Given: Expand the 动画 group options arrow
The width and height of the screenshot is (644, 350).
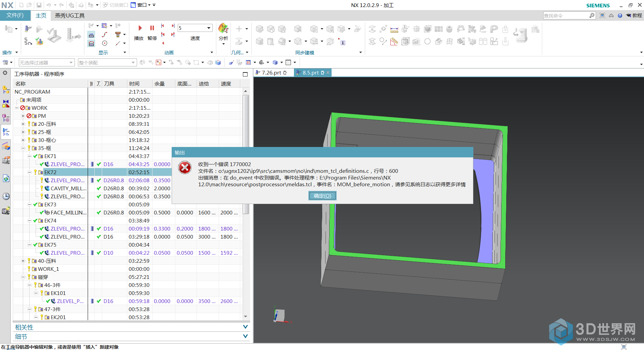Looking at the screenshot, I should tap(212, 52).
